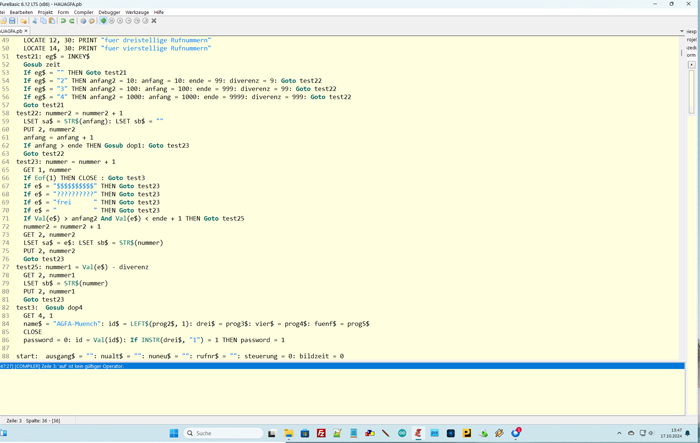Kill the program with the X toolbar icon

pyautogui.click(x=154, y=21)
